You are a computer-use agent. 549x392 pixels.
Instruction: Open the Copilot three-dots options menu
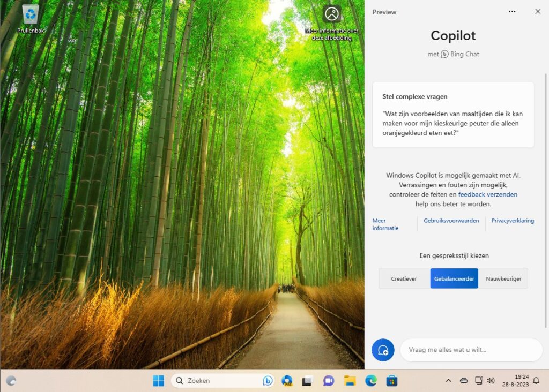(512, 12)
